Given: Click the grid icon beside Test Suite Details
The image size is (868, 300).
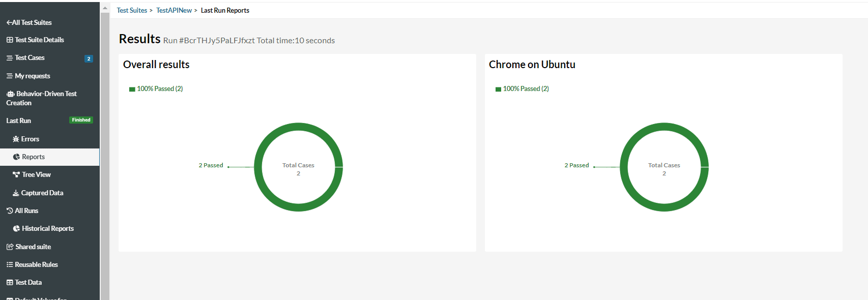Looking at the screenshot, I should tap(10, 40).
